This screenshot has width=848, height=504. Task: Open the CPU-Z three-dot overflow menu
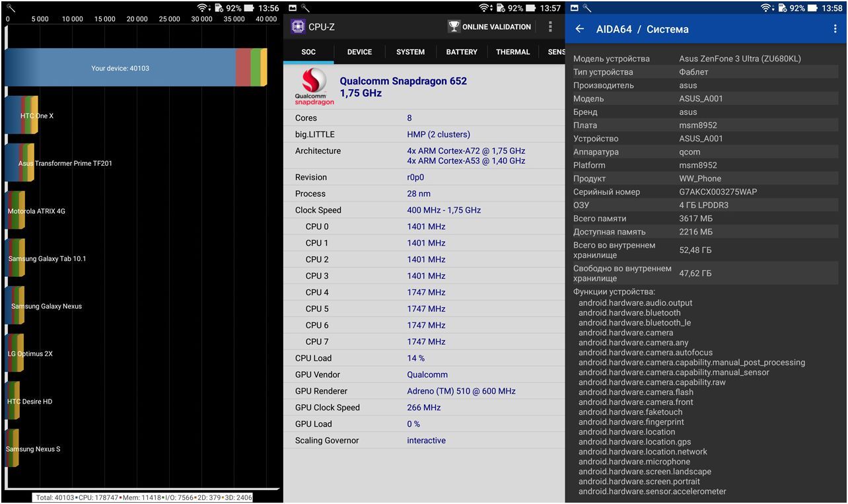pyautogui.click(x=550, y=27)
